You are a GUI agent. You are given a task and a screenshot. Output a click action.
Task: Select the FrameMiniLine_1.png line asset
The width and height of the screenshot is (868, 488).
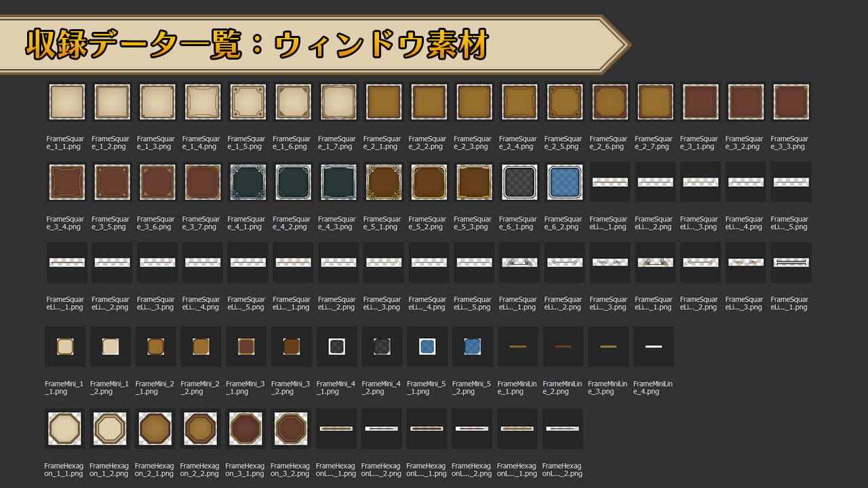(x=518, y=346)
